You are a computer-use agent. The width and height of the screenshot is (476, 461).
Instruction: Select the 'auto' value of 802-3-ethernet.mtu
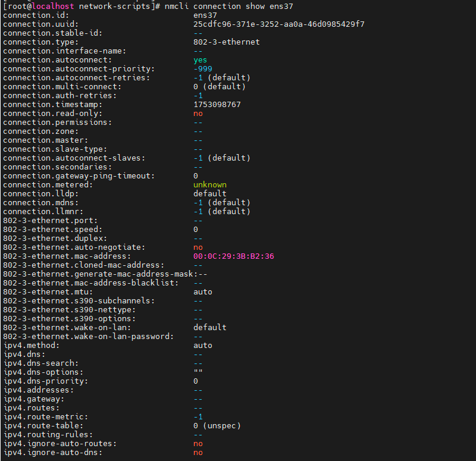[x=203, y=292]
